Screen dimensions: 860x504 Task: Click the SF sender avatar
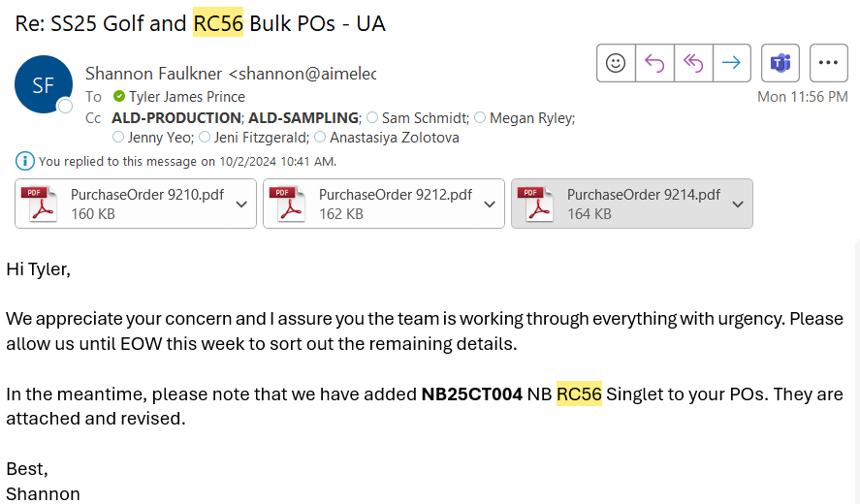click(44, 84)
